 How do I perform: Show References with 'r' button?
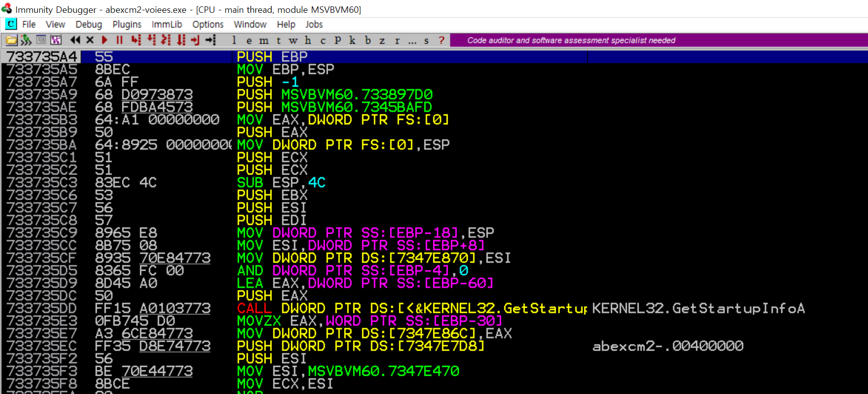click(x=397, y=40)
